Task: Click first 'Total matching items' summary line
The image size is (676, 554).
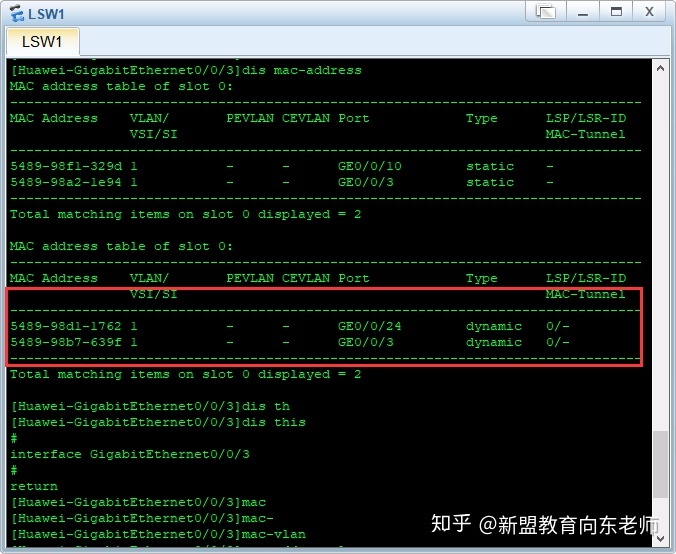Action: [185, 214]
